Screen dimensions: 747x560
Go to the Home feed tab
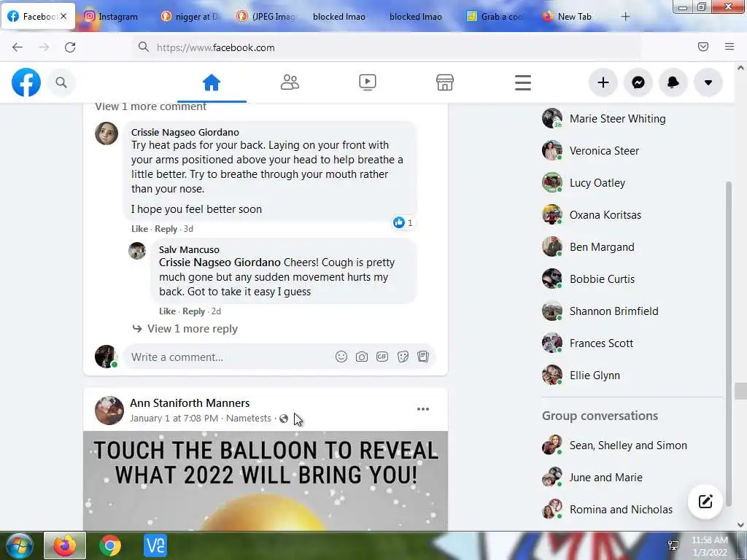point(212,82)
